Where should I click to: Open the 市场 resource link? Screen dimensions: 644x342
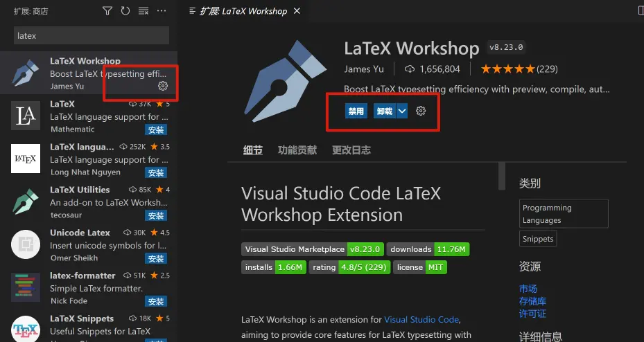click(528, 289)
